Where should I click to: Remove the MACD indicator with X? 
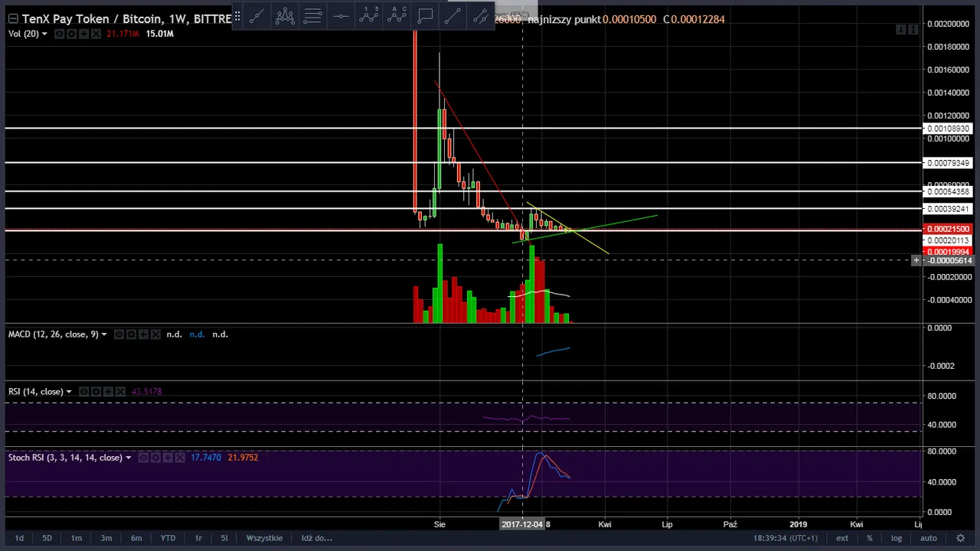point(155,334)
